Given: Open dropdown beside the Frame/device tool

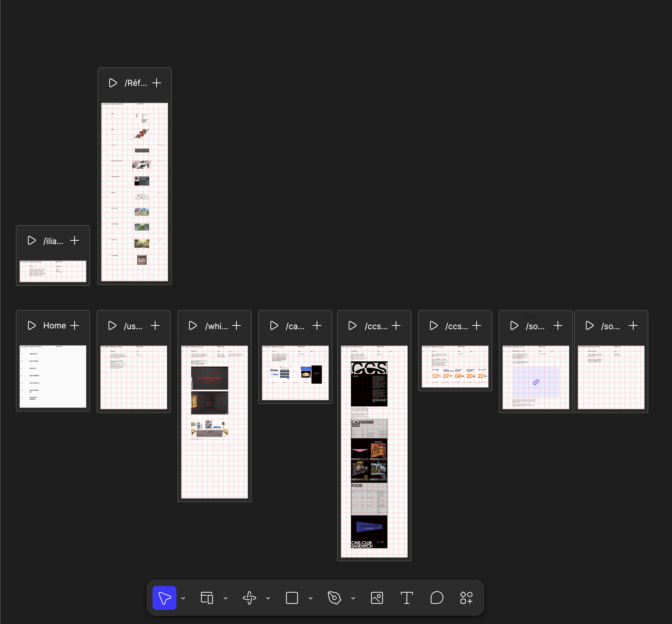Looking at the screenshot, I should coord(226,598).
